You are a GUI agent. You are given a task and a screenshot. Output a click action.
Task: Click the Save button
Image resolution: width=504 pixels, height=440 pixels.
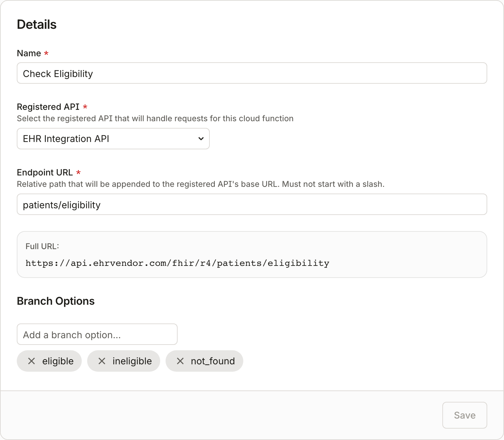[x=464, y=415]
